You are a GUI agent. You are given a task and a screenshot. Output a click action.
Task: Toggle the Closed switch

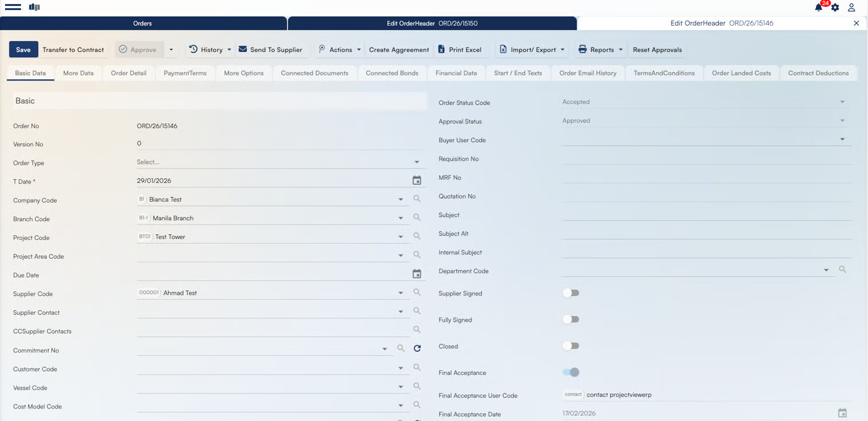tap(571, 346)
